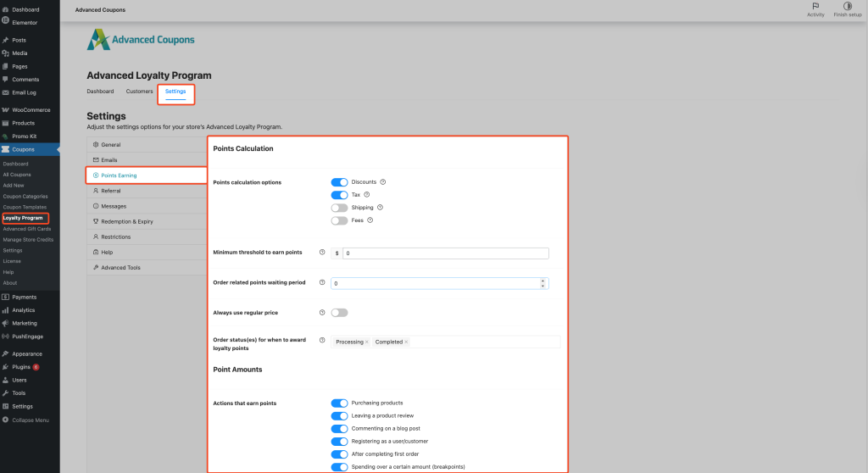Open the Settings tab of Loyalty Program

[175, 92]
